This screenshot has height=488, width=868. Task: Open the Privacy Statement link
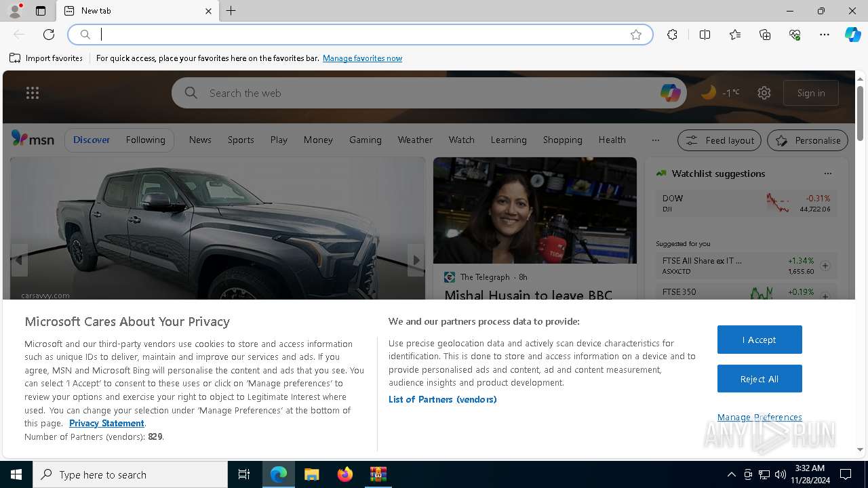coord(106,423)
